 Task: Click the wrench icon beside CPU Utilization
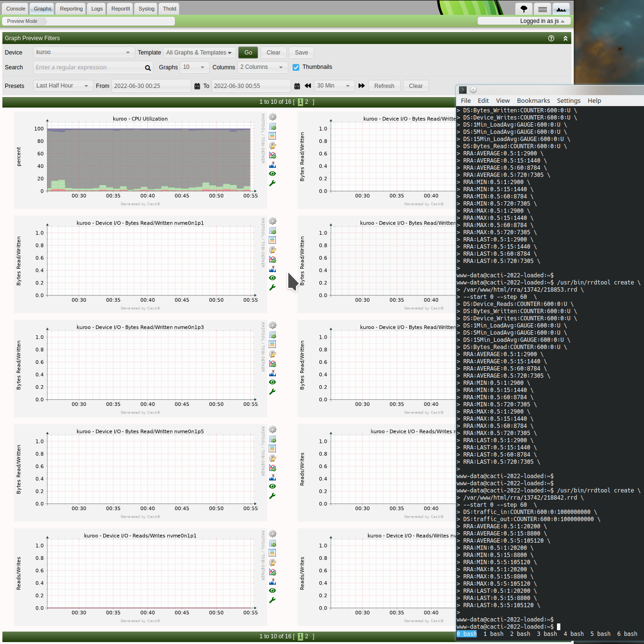click(273, 183)
